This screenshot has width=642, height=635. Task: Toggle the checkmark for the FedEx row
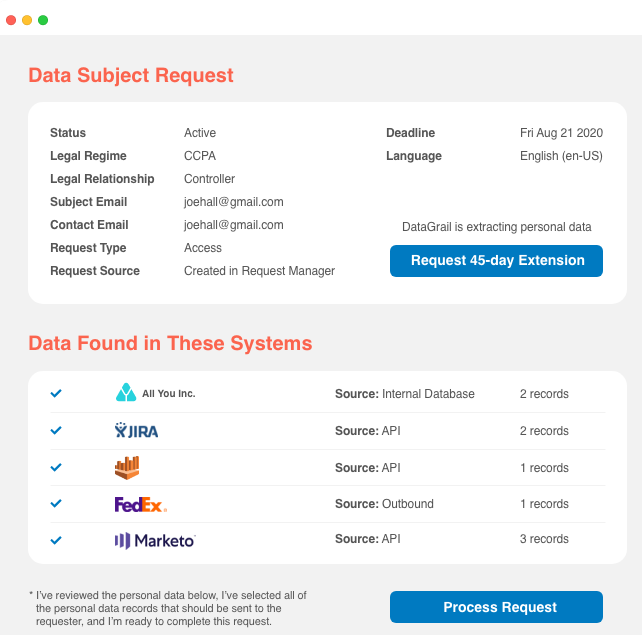[x=56, y=504]
